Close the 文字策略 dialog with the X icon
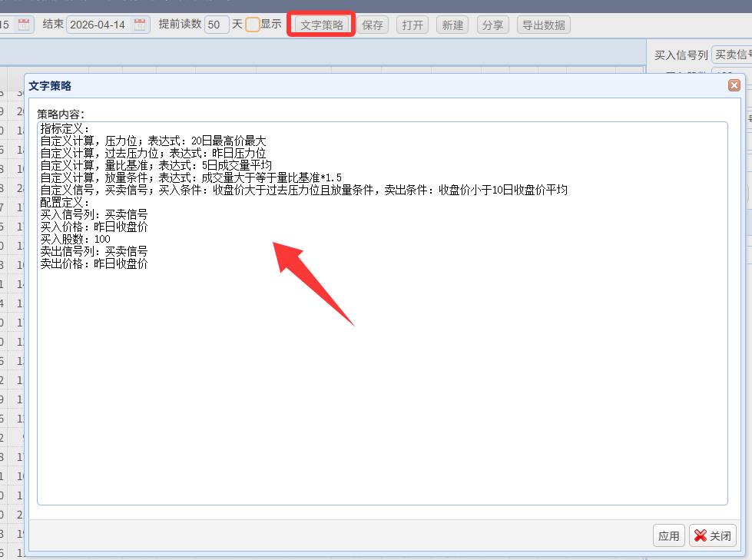Screen dimensions: 752x560 (x=734, y=85)
